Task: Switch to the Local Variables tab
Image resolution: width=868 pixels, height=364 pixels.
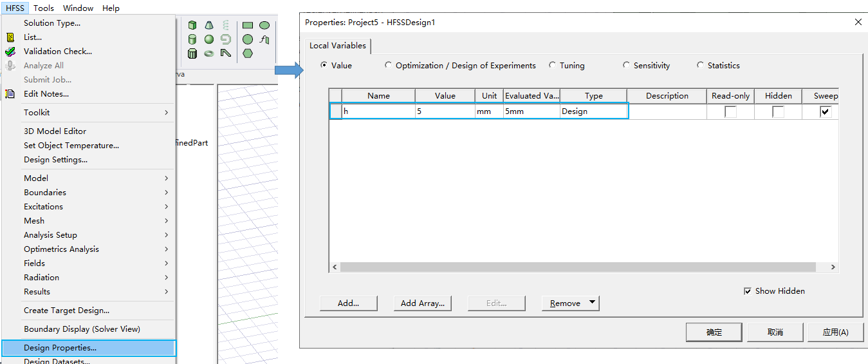Action: [x=337, y=46]
